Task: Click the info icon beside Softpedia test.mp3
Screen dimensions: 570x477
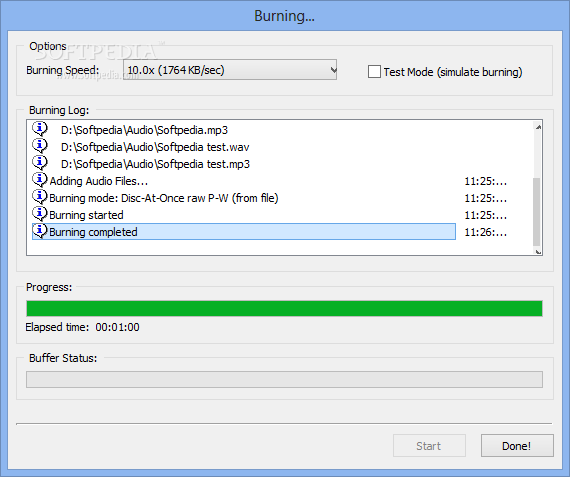Action: 40,163
